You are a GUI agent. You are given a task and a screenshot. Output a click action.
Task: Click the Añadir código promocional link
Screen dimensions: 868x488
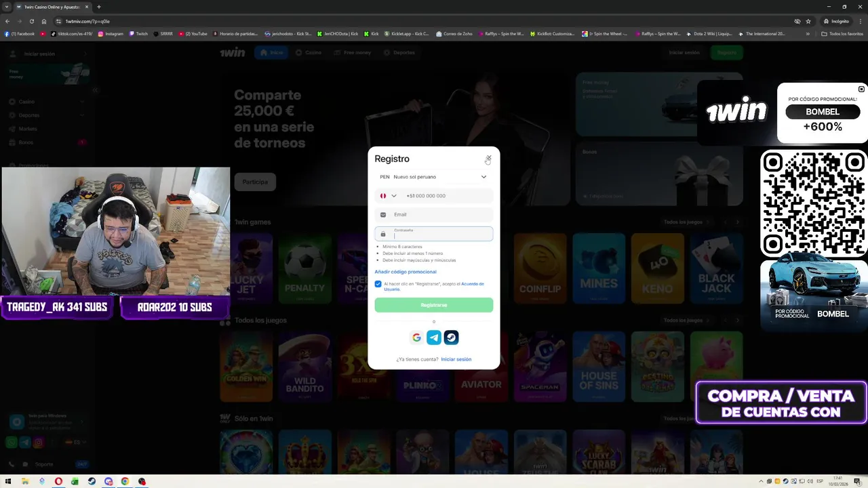click(x=406, y=272)
